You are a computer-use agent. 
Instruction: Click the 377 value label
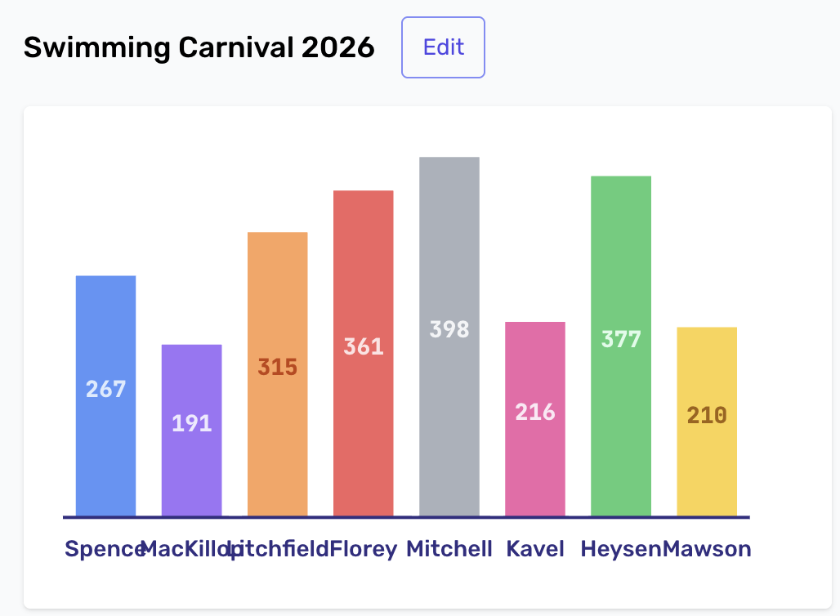click(621, 339)
